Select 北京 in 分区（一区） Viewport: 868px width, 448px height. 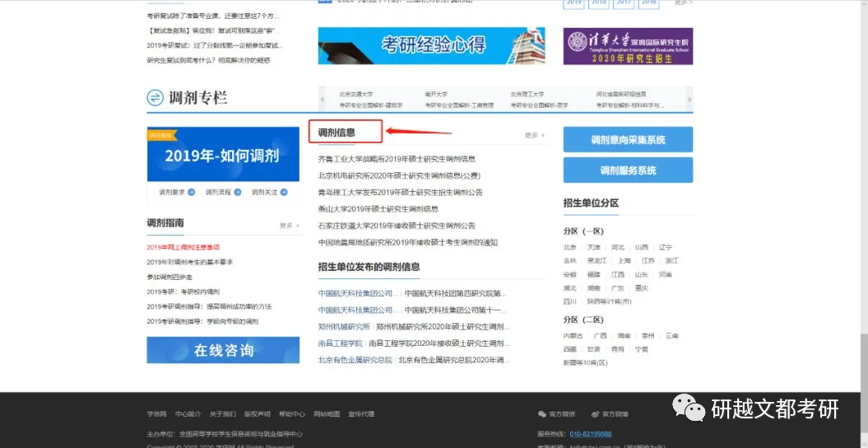coord(569,248)
